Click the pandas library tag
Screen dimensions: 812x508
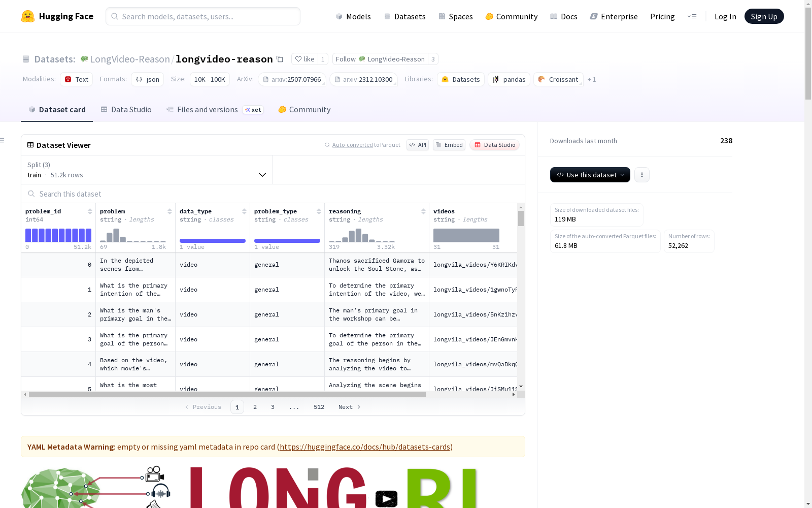tap(509, 79)
